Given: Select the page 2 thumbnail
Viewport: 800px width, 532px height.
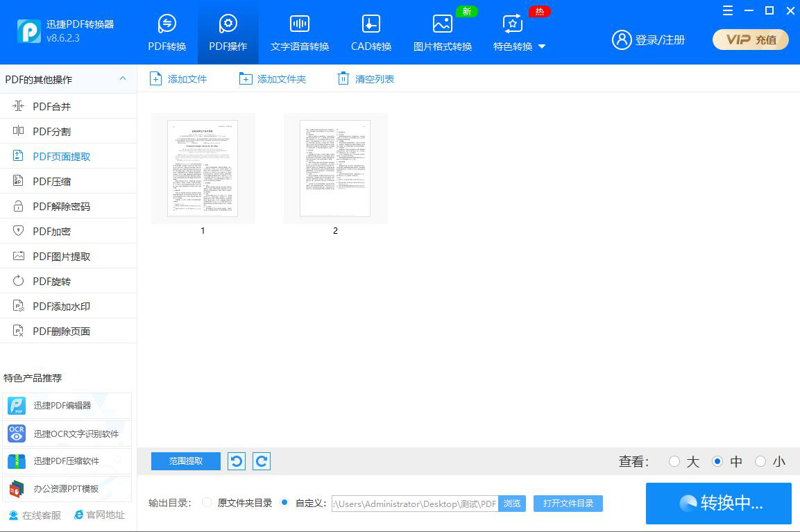Looking at the screenshot, I should point(335,169).
